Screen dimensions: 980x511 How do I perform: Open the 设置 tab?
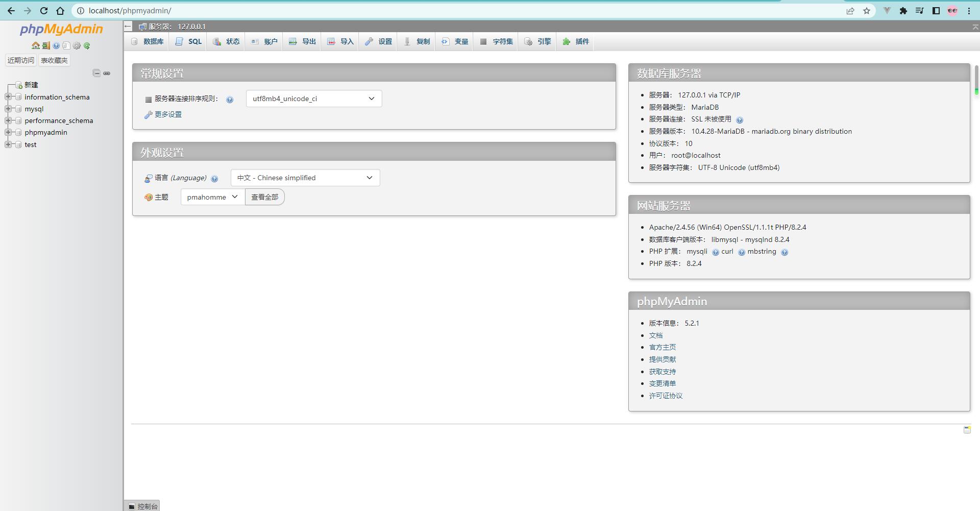point(378,42)
